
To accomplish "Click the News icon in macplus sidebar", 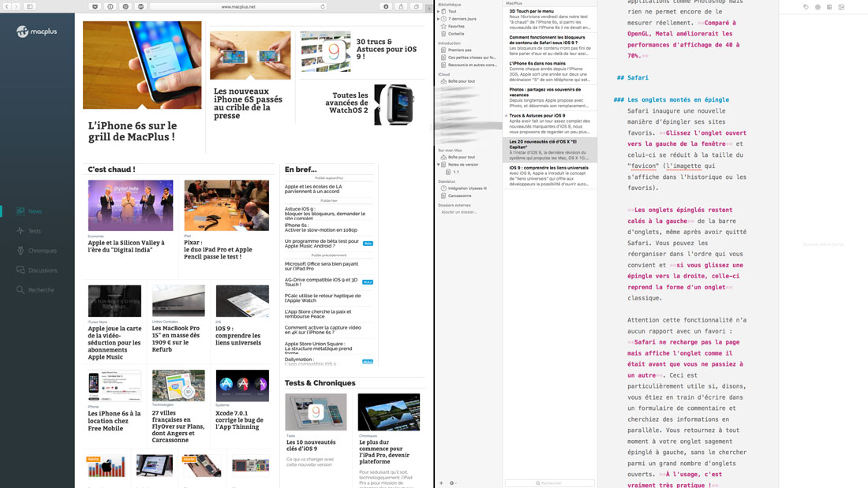I will pyautogui.click(x=21, y=210).
